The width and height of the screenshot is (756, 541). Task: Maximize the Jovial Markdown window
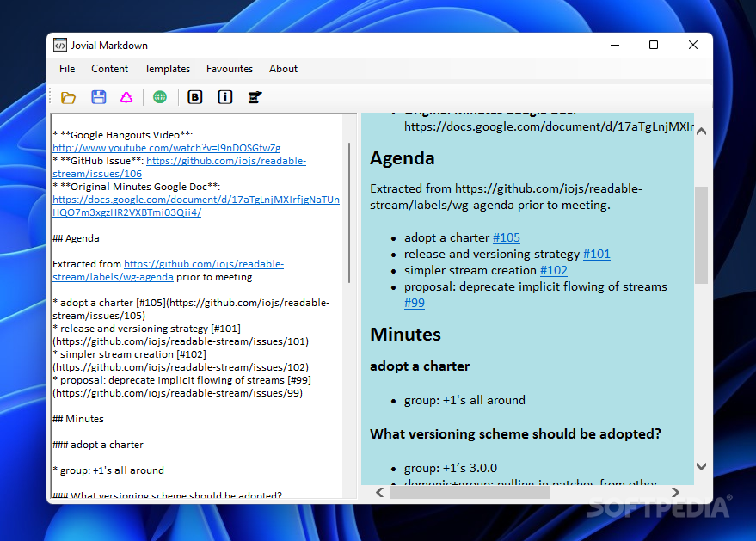[654, 45]
